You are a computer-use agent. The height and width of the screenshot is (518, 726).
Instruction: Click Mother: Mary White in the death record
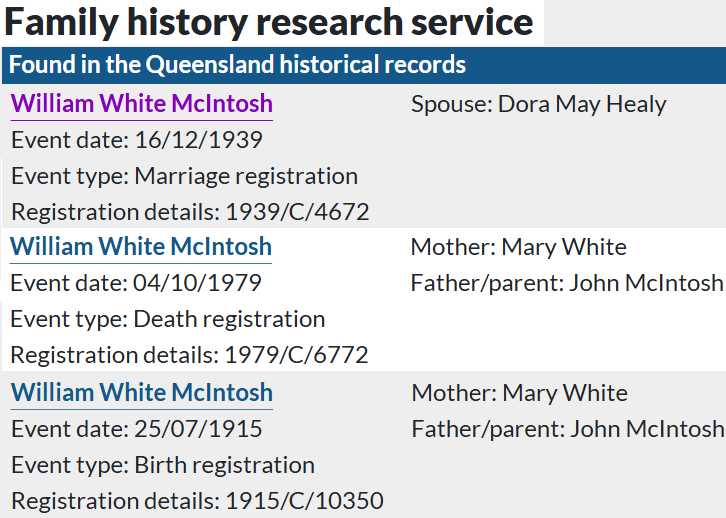pyautogui.click(x=518, y=247)
